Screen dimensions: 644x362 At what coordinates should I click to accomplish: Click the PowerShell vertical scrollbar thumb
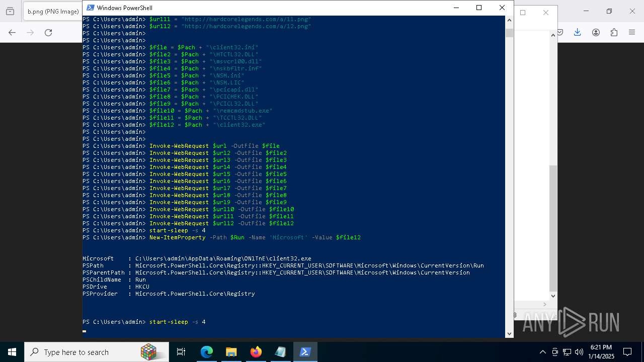click(509, 33)
